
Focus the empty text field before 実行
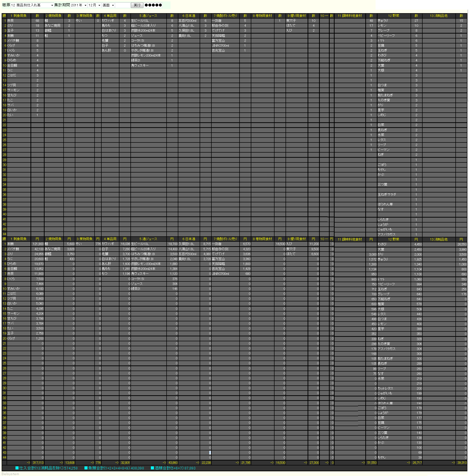[x=123, y=5]
